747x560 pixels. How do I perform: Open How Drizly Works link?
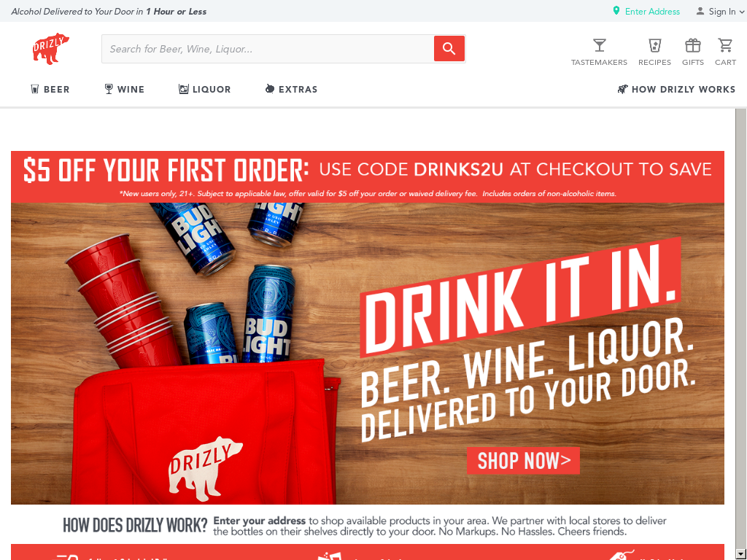point(676,89)
